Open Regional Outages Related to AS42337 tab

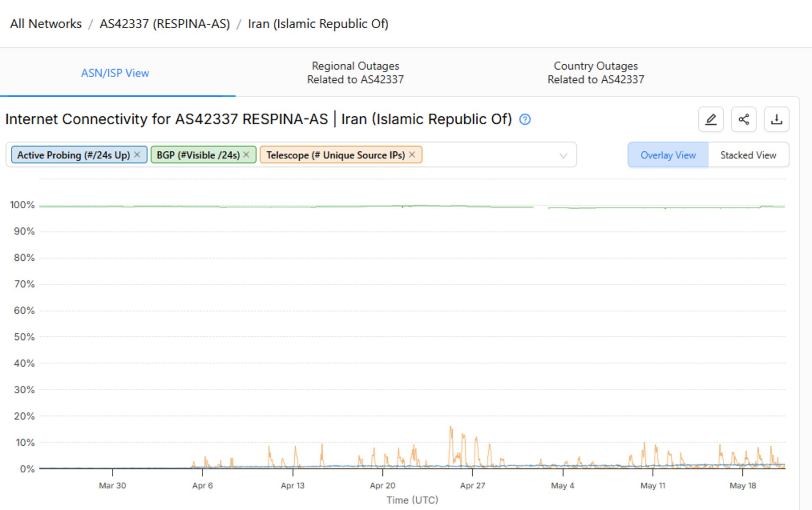355,73
